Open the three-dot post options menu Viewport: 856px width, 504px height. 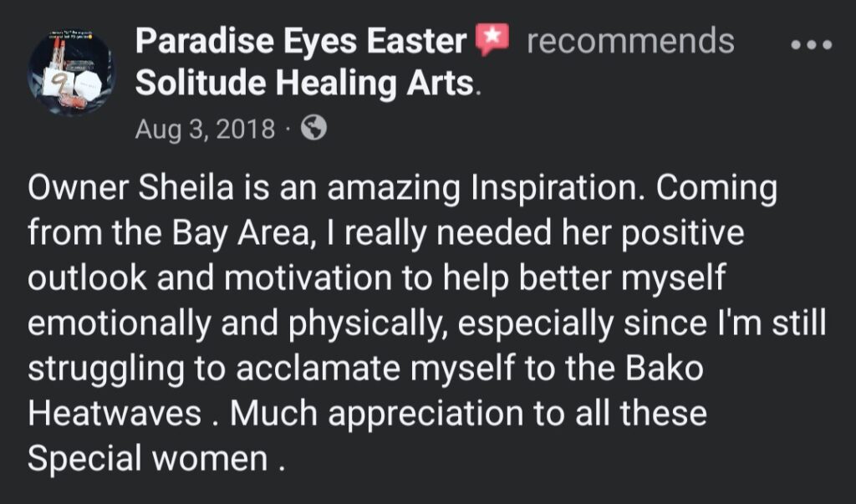point(812,45)
